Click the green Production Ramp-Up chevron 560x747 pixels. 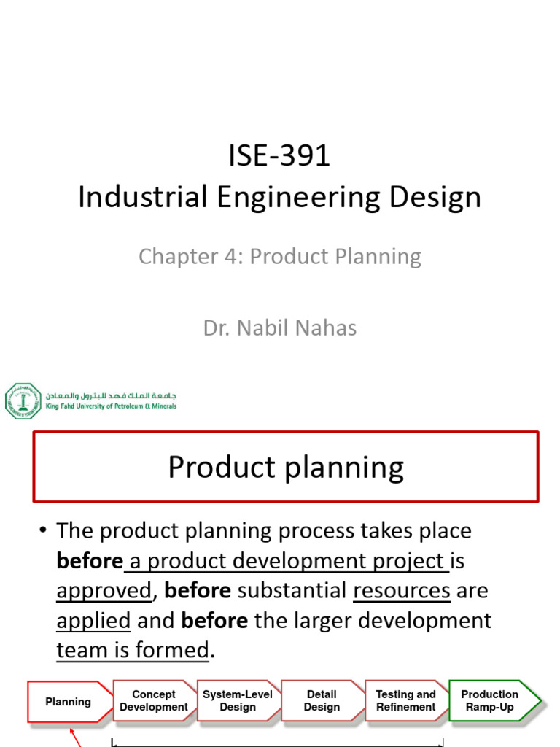pyautogui.click(x=491, y=701)
